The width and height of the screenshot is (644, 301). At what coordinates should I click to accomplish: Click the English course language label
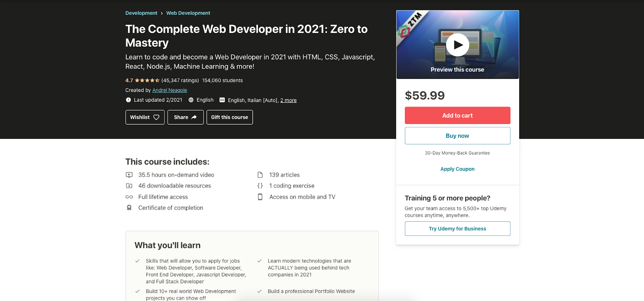pos(205,100)
